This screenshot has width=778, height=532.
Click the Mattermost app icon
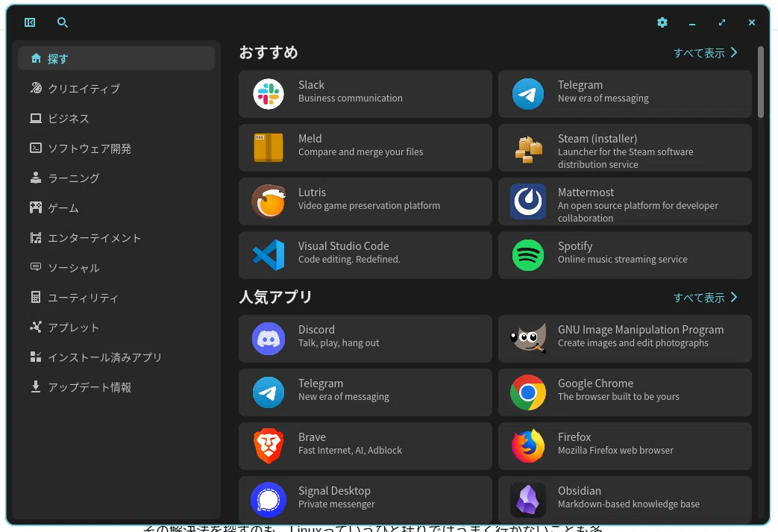pyautogui.click(x=528, y=201)
